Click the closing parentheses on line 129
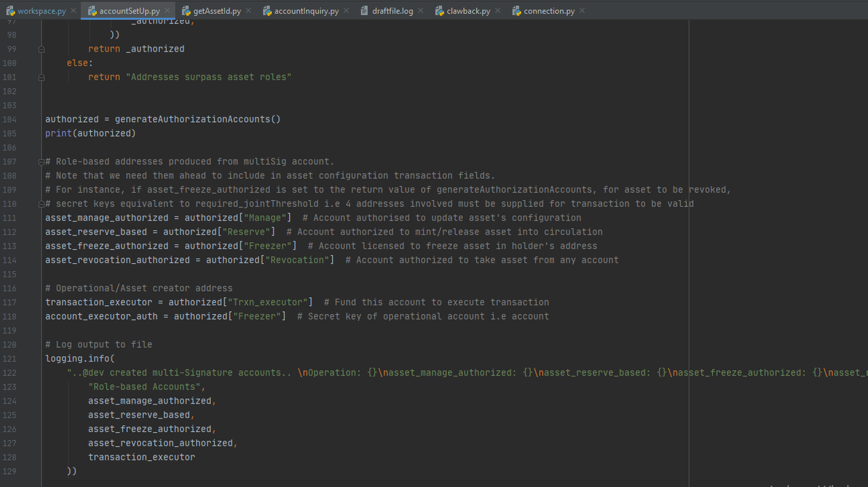Image resolution: width=868 pixels, height=487 pixels. 72,471
